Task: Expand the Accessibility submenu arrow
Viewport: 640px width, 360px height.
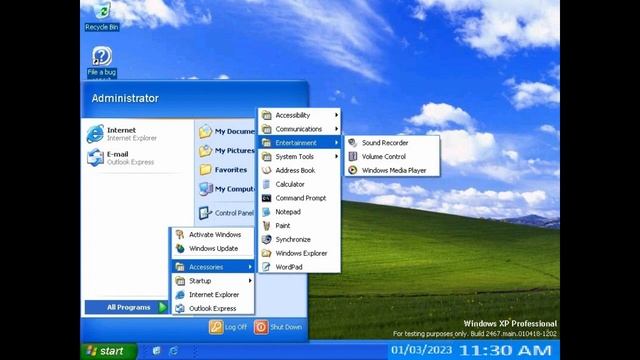Action: point(336,115)
